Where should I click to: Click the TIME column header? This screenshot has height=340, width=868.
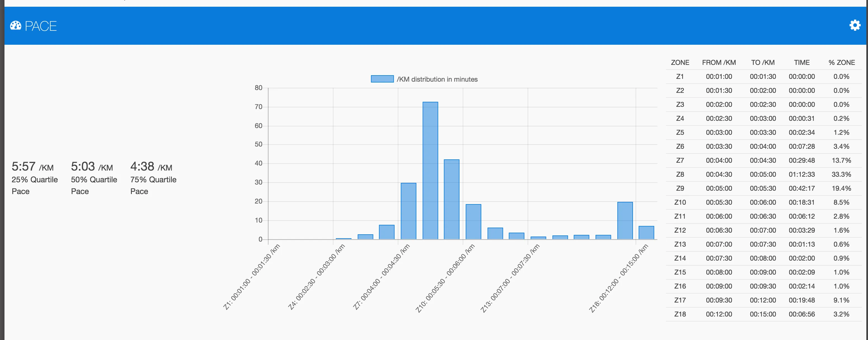click(802, 63)
